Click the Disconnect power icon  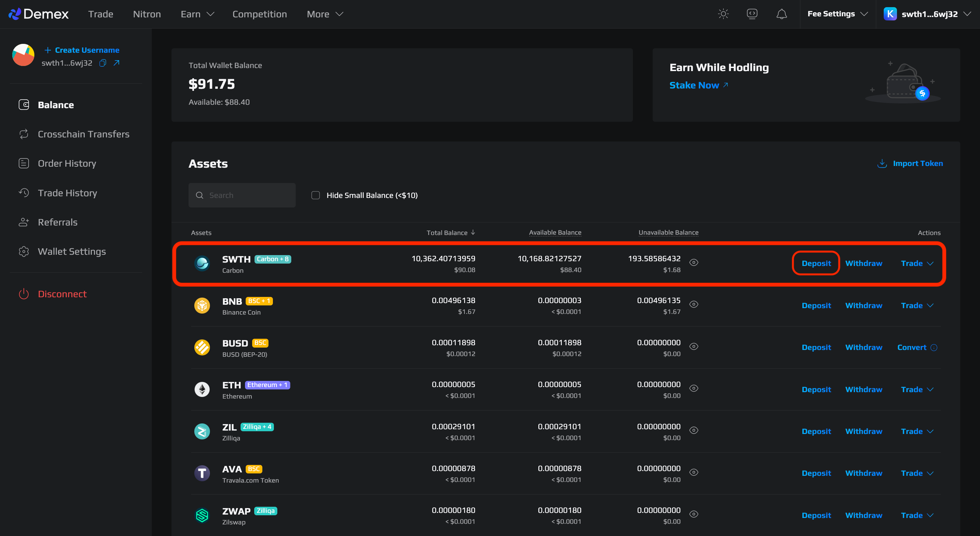coord(23,294)
